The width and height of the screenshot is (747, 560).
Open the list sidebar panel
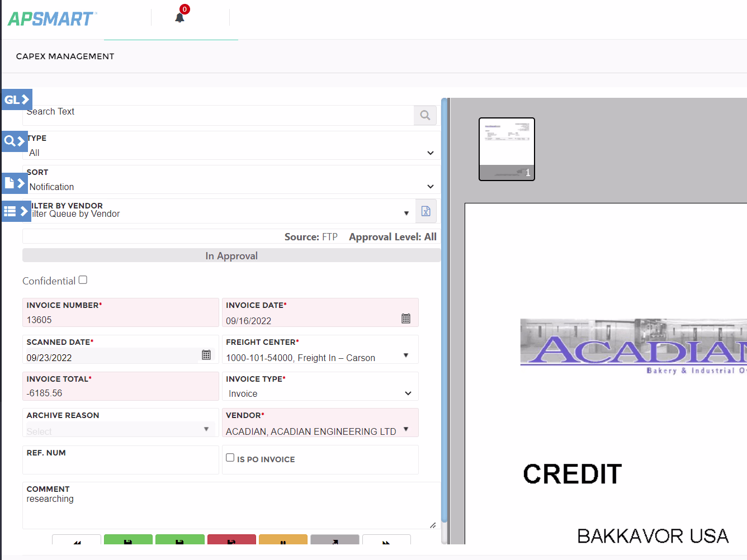click(x=14, y=211)
